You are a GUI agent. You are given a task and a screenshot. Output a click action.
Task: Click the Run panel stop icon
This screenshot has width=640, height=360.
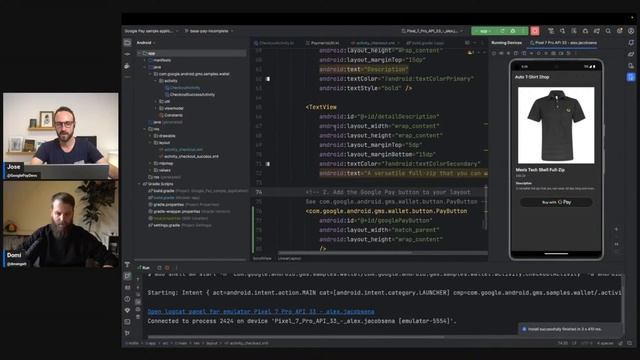[x=167, y=268]
